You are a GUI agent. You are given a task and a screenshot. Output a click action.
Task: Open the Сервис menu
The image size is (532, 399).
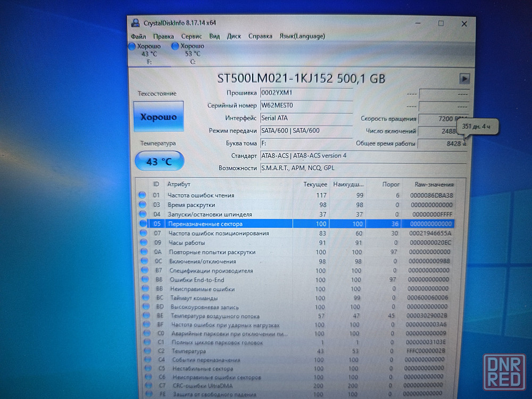coord(191,36)
